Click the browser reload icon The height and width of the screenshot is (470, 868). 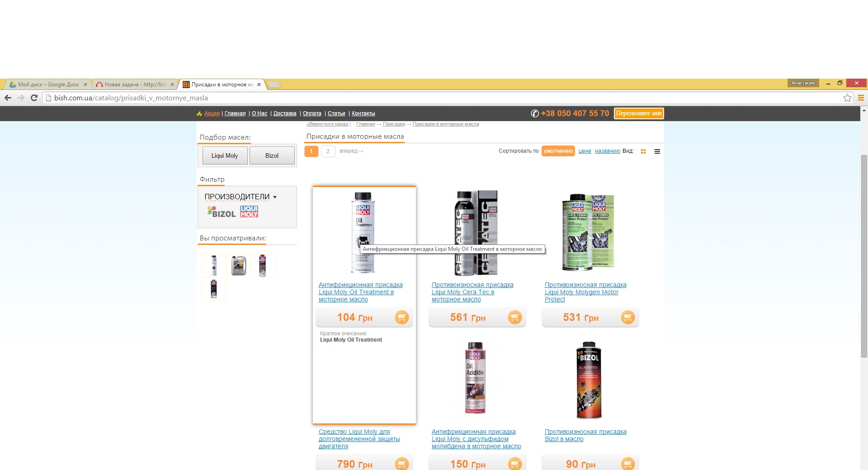(34, 98)
